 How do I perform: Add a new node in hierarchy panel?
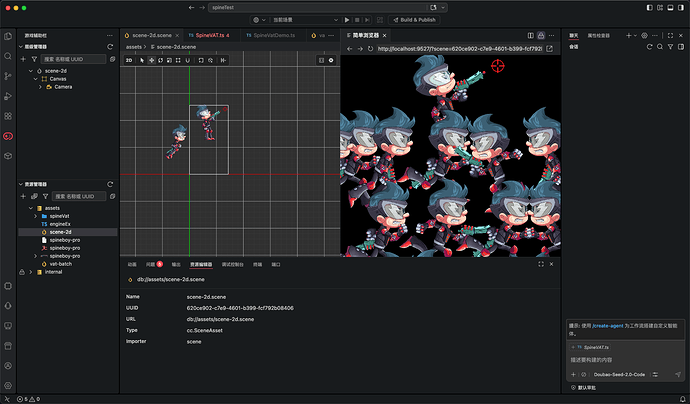pos(23,59)
